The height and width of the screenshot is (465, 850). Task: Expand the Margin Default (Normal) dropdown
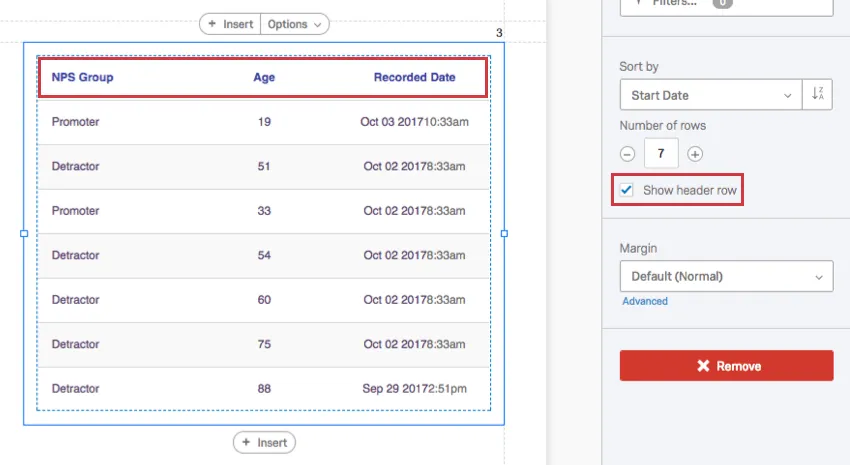coord(726,276)
